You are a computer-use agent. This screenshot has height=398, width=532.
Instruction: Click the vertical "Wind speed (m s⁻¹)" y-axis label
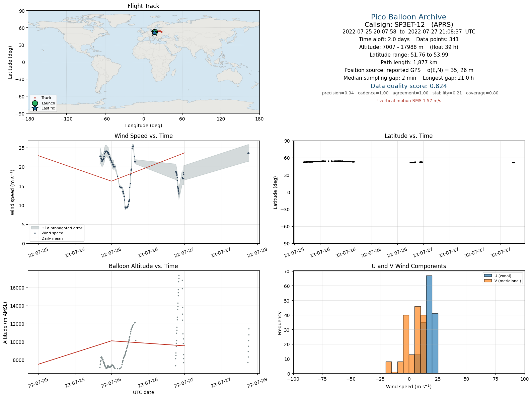pos(12,192)
